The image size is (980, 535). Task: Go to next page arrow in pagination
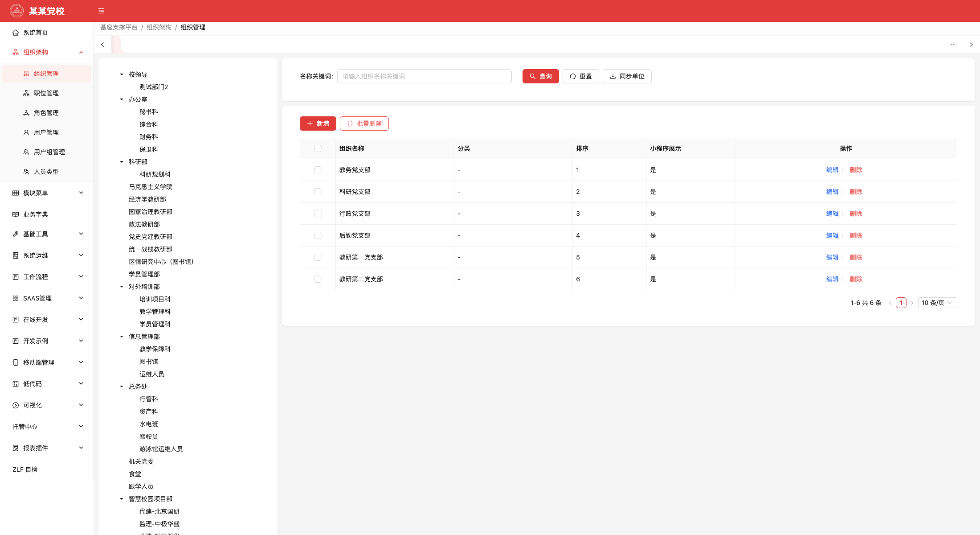coord(912,303)
